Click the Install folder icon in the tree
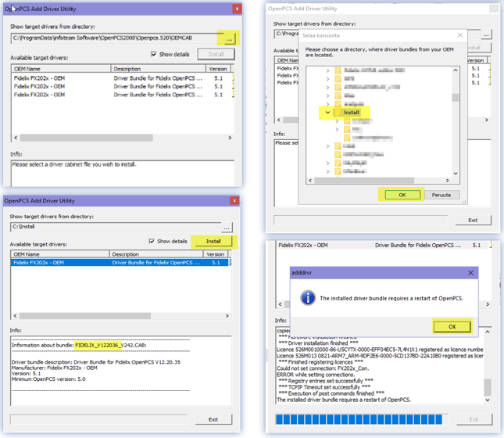The image size is (504, 438). pyautogui.click(x=338, y=113)
